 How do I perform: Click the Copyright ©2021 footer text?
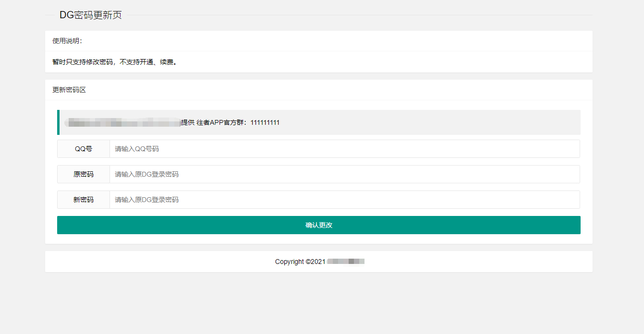[x=298, y=262]
